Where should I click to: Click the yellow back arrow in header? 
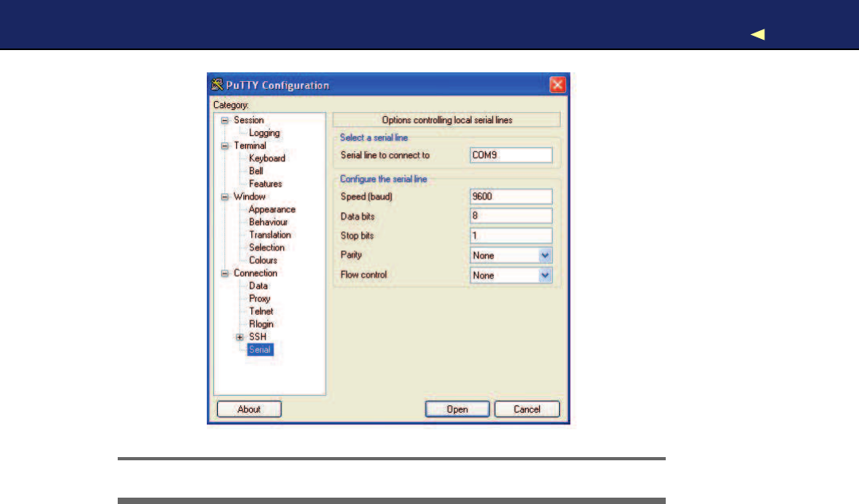(758, 34)
